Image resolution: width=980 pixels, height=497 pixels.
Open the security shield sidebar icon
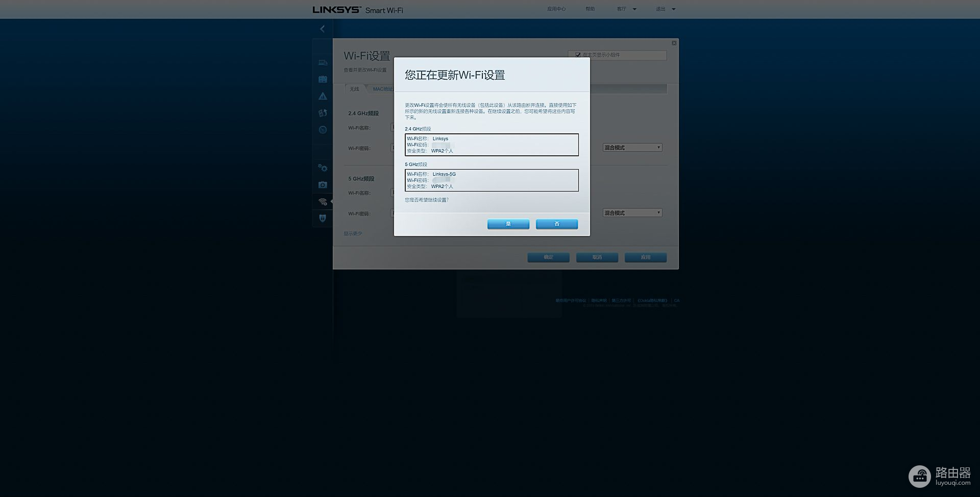(323, 218)
